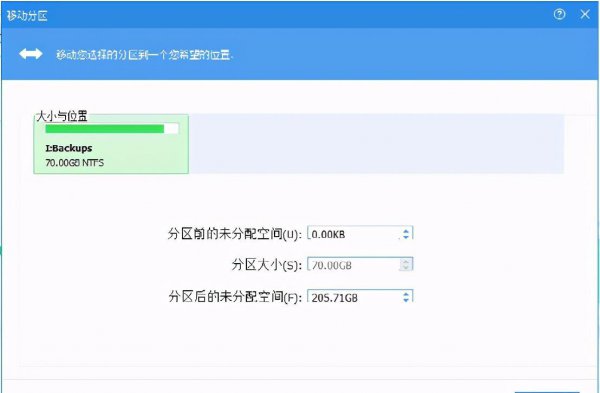600x393 pixels.
Task: Select the I:Backups partition block
Action: (111, 144)
